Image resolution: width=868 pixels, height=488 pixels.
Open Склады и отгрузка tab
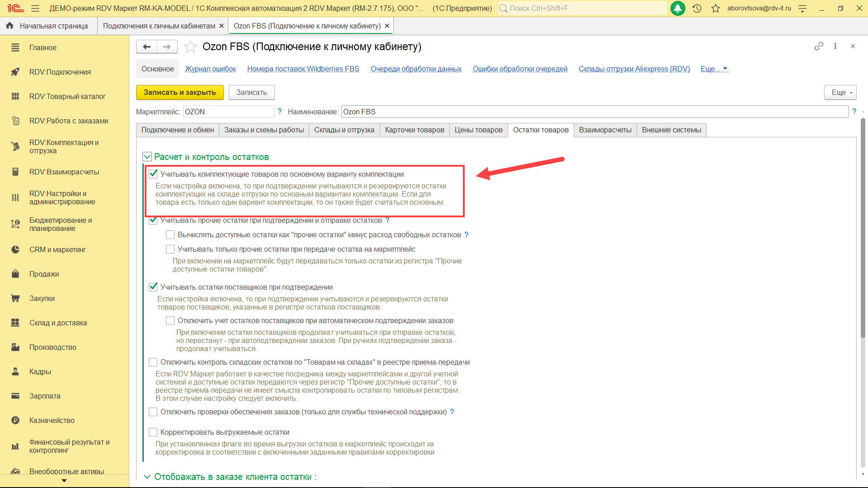pos(344,130)
